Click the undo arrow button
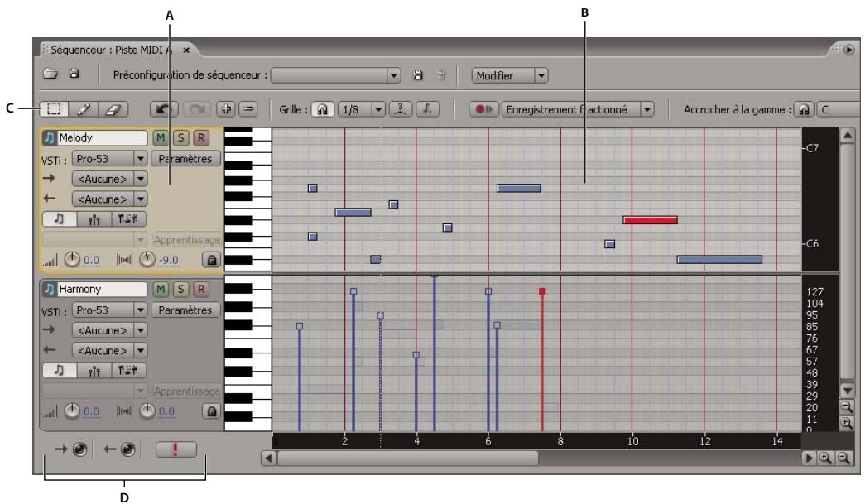865x504 pixels. pyautogui.click(x=164, y=108)
